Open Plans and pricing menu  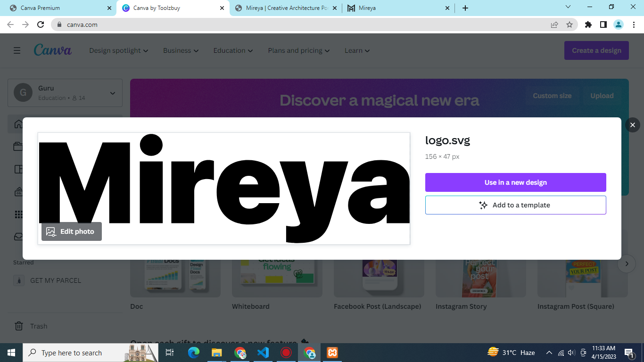[298, 50]
